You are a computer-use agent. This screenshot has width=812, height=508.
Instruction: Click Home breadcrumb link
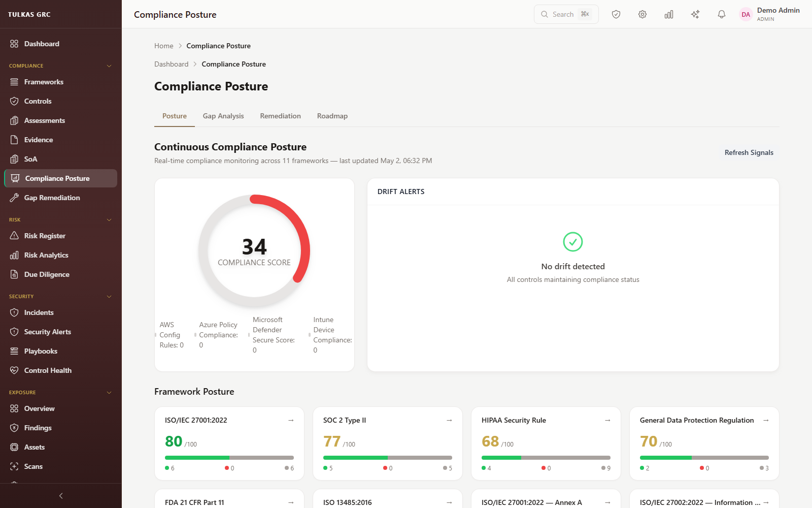coord(164,46)
